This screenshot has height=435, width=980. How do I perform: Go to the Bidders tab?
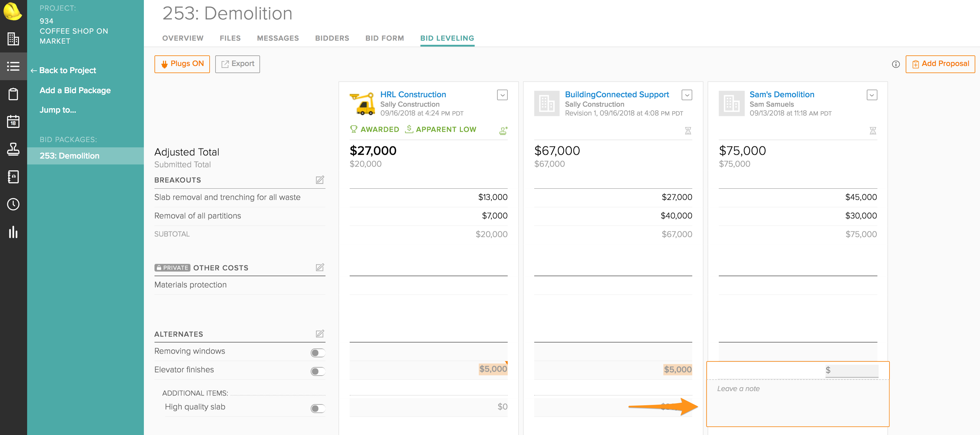(x=332, y=38)
